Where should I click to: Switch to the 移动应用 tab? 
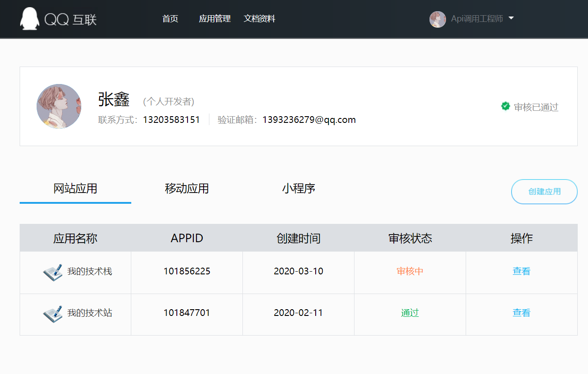tap(187, 189)
